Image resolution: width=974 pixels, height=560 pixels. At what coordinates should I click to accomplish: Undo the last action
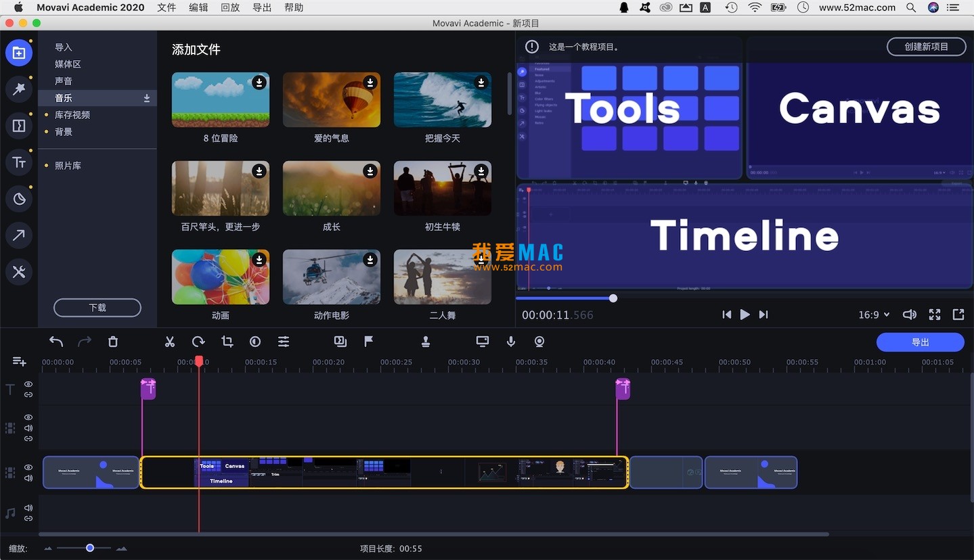point(56,342)
